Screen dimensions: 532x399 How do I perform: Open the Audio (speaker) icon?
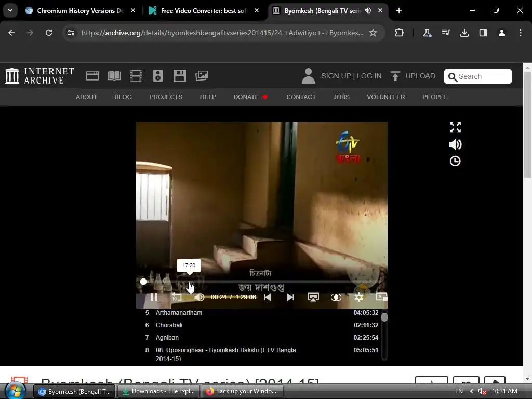pyautogui.click(x=158, y=76)
